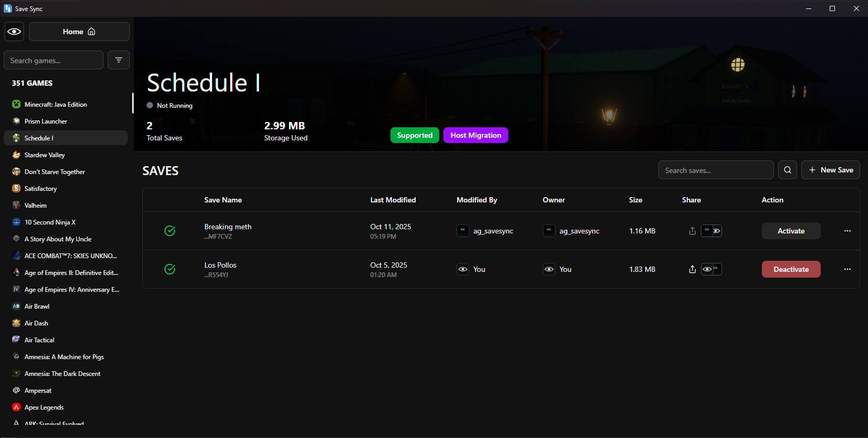Click the green sync checkmark for Breaking meth
The image size is (868, 438).
pos(170,231)
